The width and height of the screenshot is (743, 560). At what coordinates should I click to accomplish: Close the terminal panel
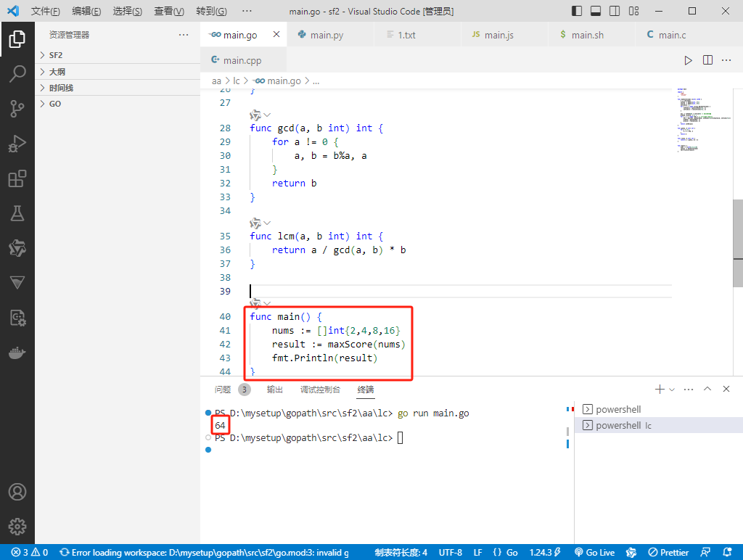[726, 389]
